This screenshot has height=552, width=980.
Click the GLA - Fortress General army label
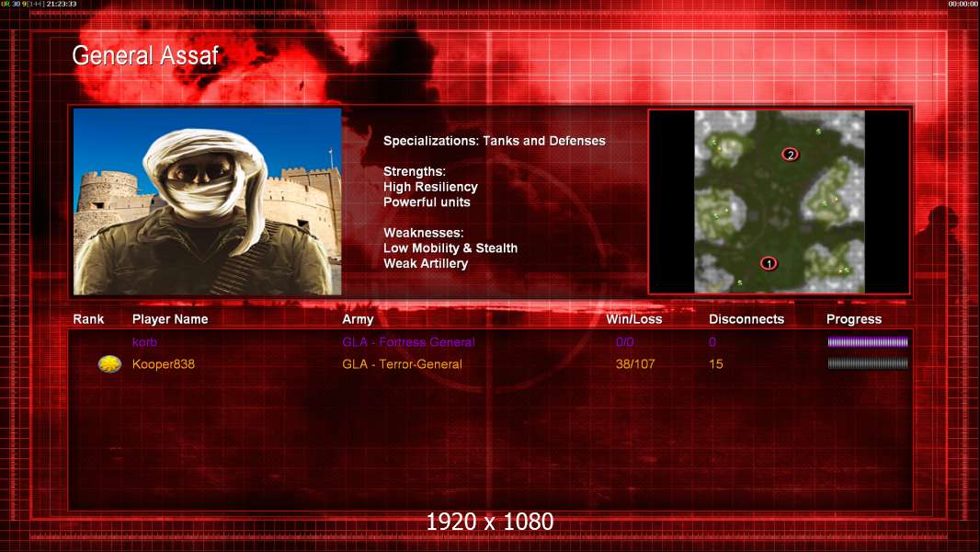pos(408,342)
